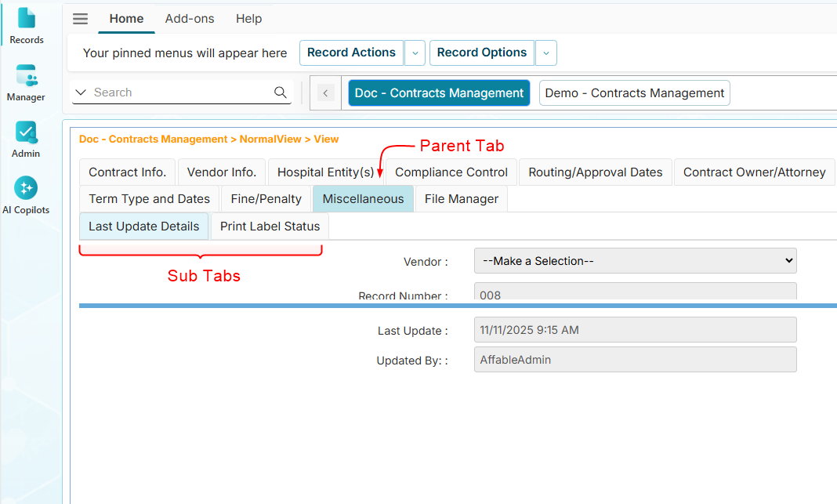Toggle the hamburger menu icon

click(80, 19)
